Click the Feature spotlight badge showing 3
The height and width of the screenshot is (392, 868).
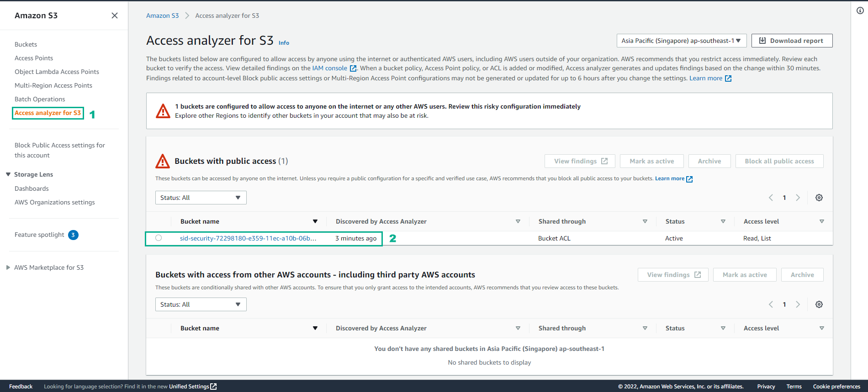pyautogui.click(x=73, y=235)
